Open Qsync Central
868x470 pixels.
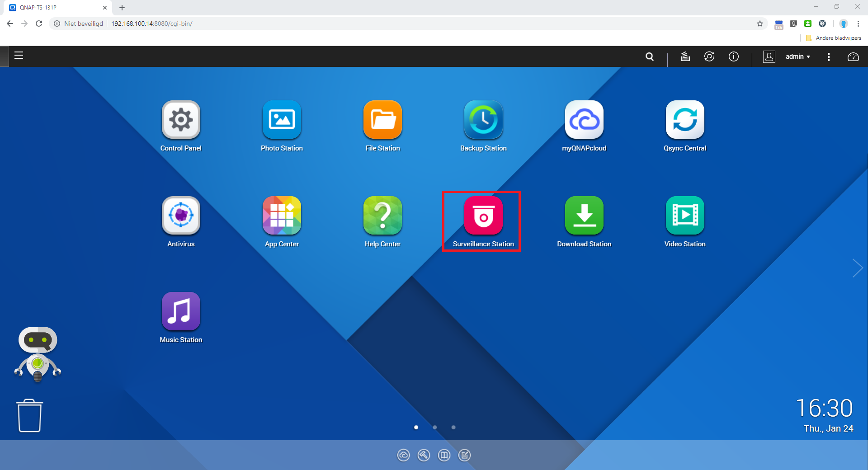(x=685, y=120)
